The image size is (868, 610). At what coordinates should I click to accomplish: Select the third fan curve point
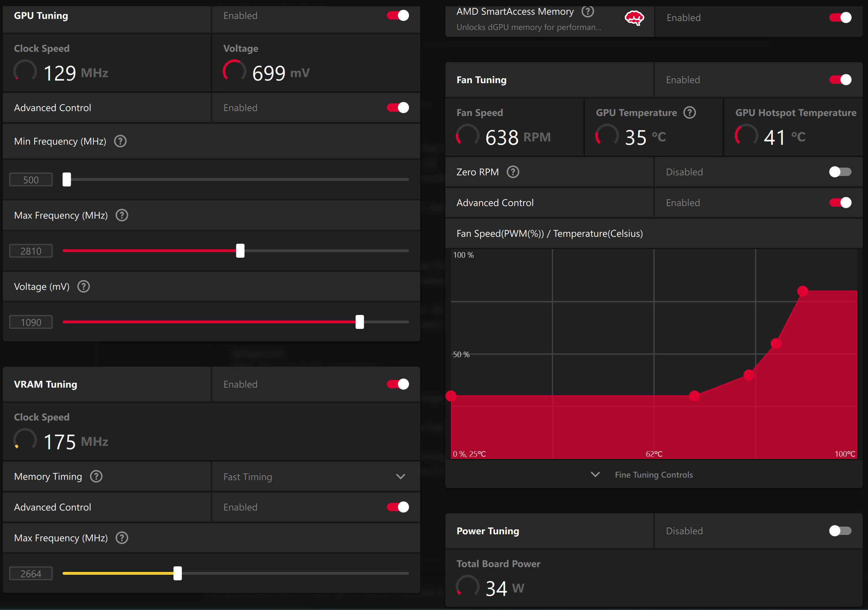click(x=749, y=375)
